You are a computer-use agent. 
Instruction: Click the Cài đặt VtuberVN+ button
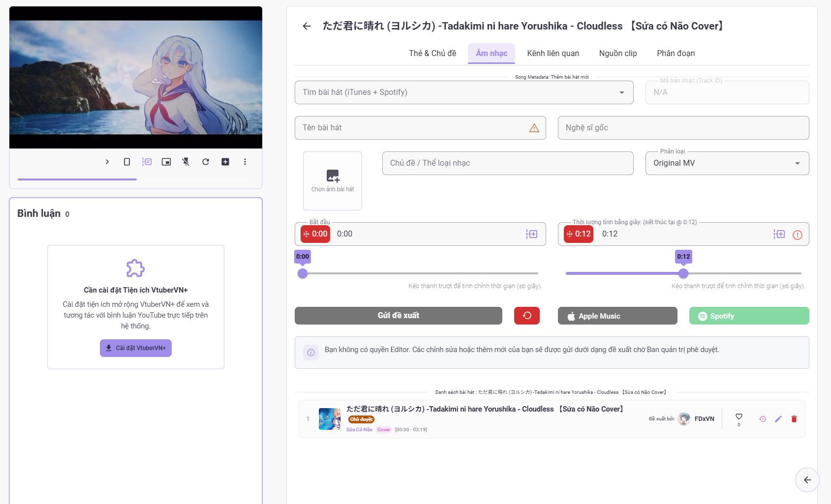click(x=136, y=348)
